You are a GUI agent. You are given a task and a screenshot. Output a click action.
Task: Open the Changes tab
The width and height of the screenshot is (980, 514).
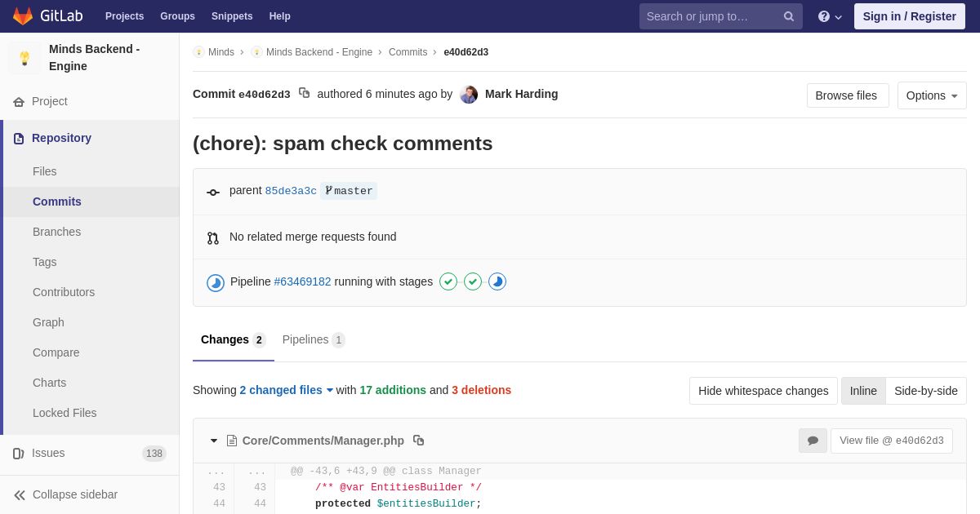click(234, 339)
